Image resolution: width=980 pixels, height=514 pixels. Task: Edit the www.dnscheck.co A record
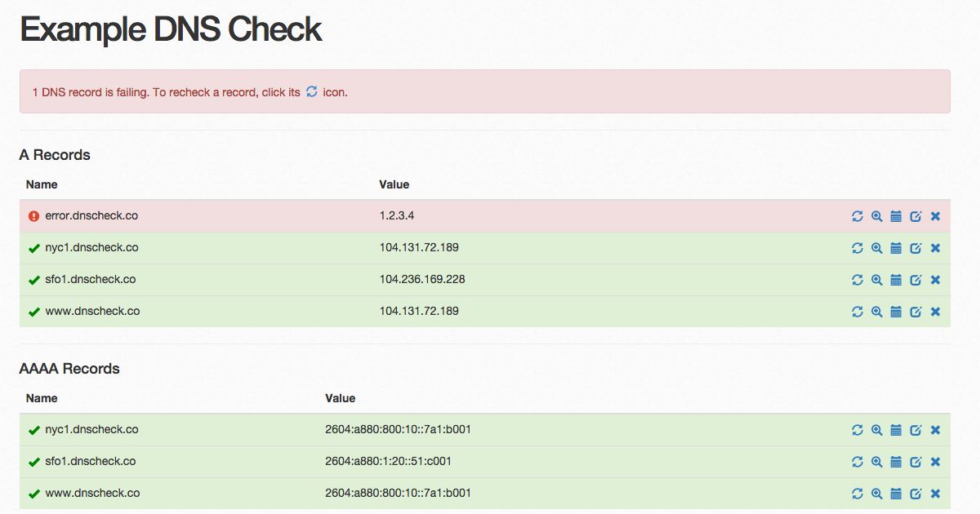pos(916,312)
